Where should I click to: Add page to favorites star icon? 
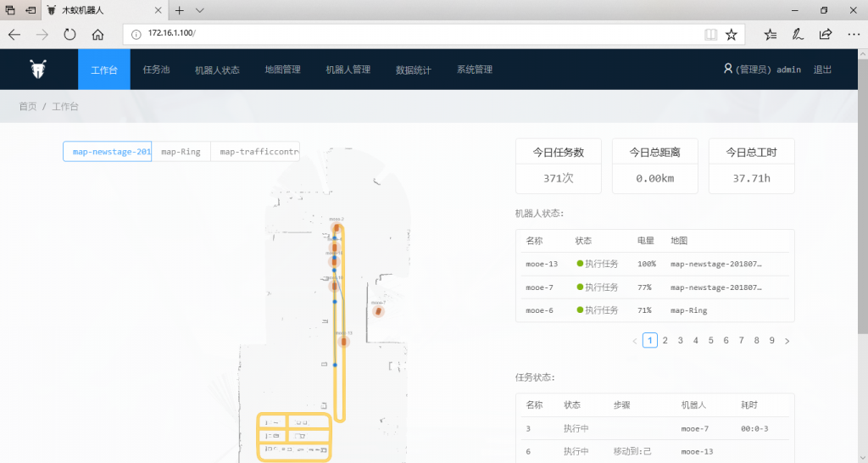point(732,35)
